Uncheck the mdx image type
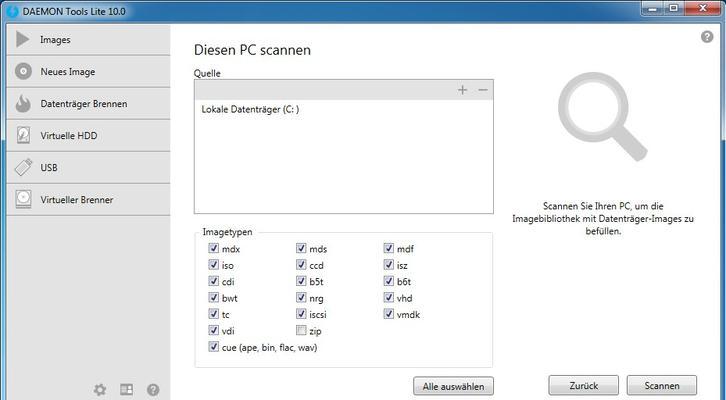The height and width of the screenshot is (400, 726). [x=213, y=248]
